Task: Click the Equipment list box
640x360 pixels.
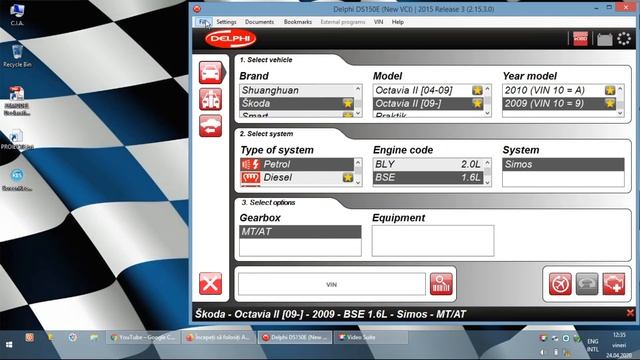Action: (433, 241)
